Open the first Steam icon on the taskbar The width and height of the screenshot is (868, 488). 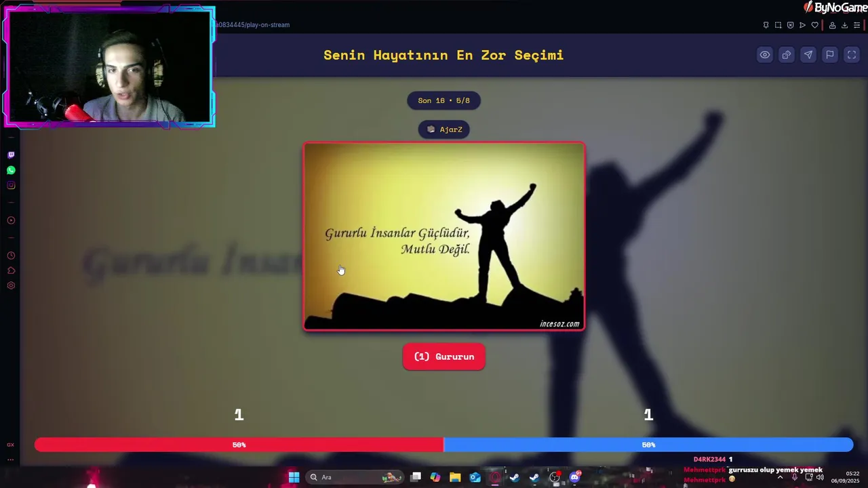(x=515, y=477)
